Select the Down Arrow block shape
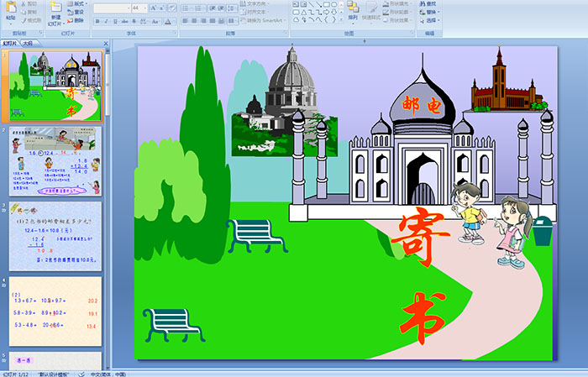The height and width of the screenshot is (377, 588). [333, 12]
